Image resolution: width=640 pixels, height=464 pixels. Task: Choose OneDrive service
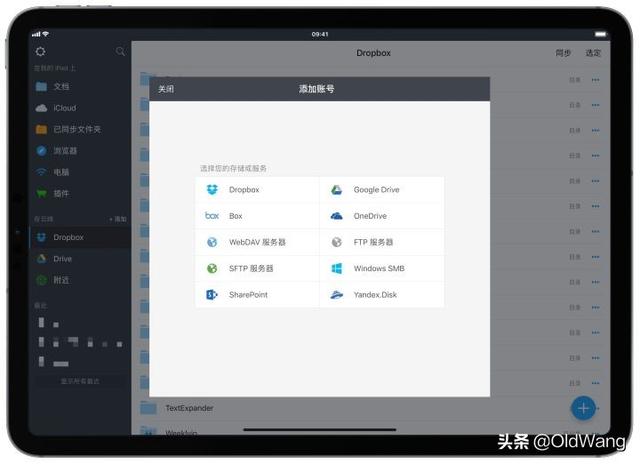382,216
